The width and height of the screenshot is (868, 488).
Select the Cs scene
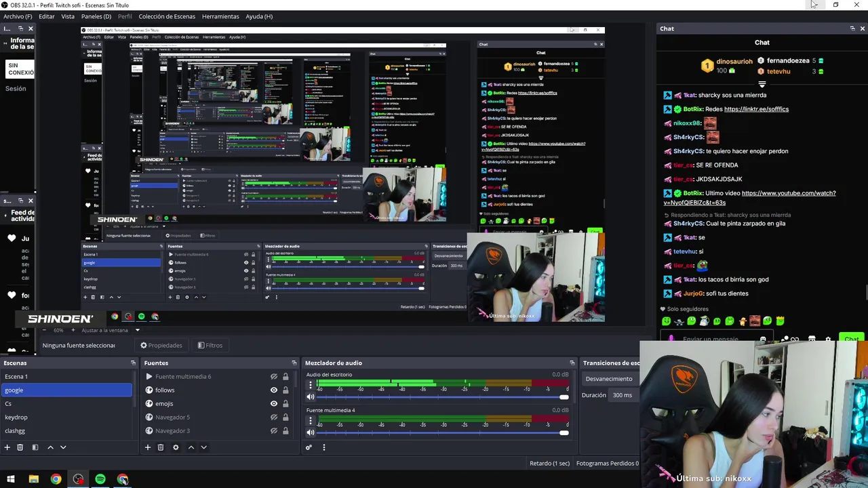66,404
